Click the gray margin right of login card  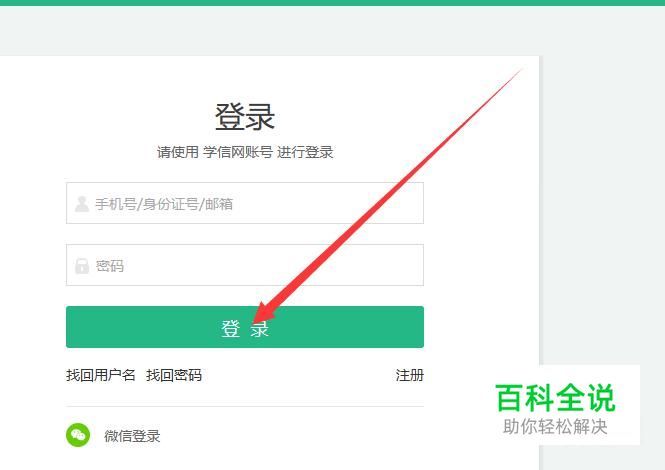tap(602, 210)
